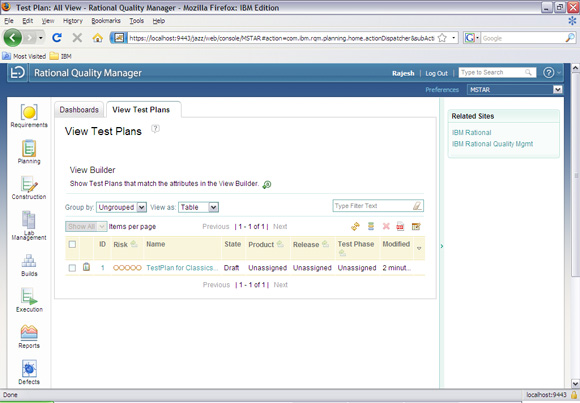
Task: Open the File menu
Action: coord(9,21)
